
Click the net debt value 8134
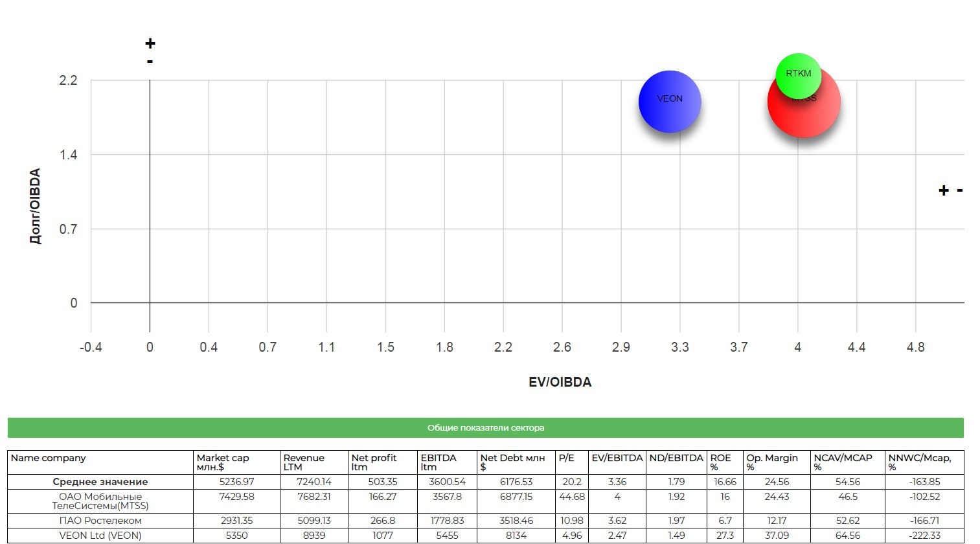[516, 536]
